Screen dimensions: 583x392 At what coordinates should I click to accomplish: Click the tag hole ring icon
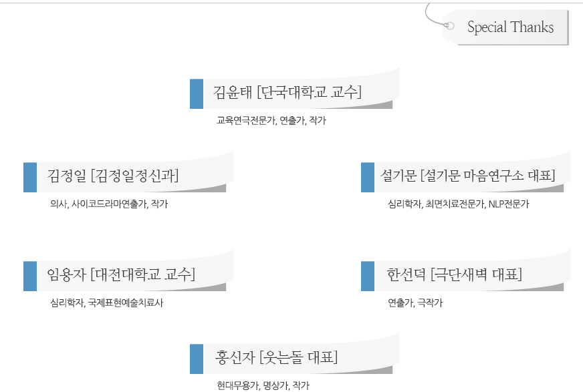click(449, 25)
